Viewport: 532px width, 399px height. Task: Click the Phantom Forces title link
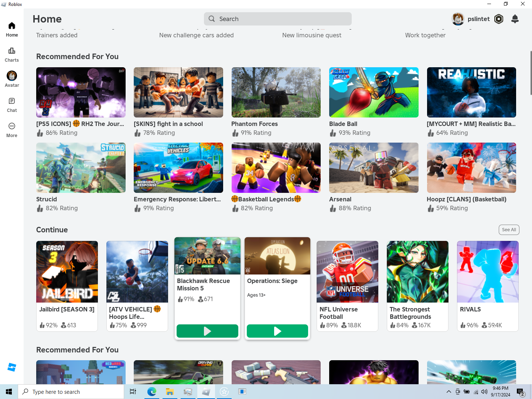point(255,124)
